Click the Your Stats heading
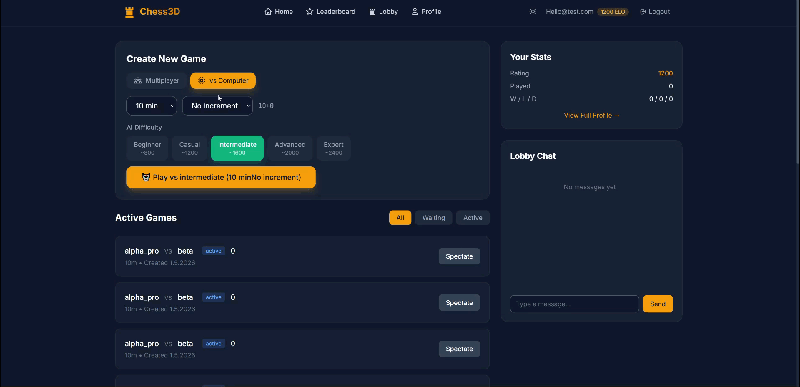 pyautogui.click(x=531, y=57)
